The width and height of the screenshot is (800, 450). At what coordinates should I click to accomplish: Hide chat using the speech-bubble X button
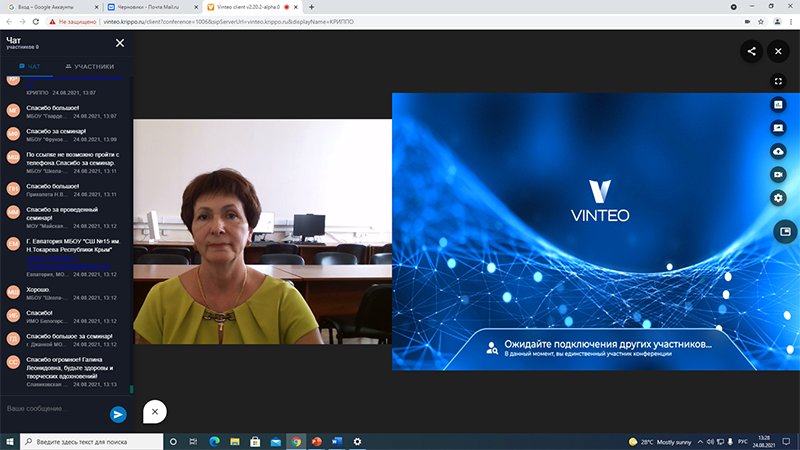pyautogui.click(x=155, y=412)
